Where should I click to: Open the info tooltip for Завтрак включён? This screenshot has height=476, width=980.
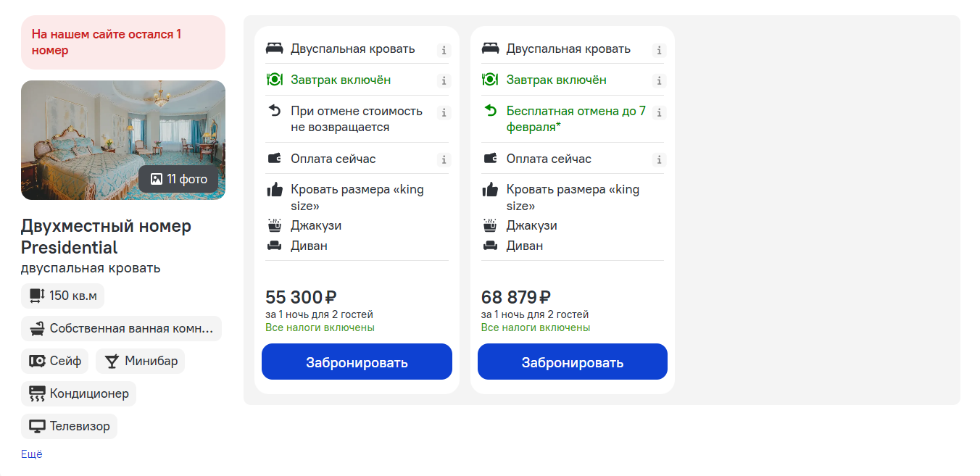coord(444,80)
